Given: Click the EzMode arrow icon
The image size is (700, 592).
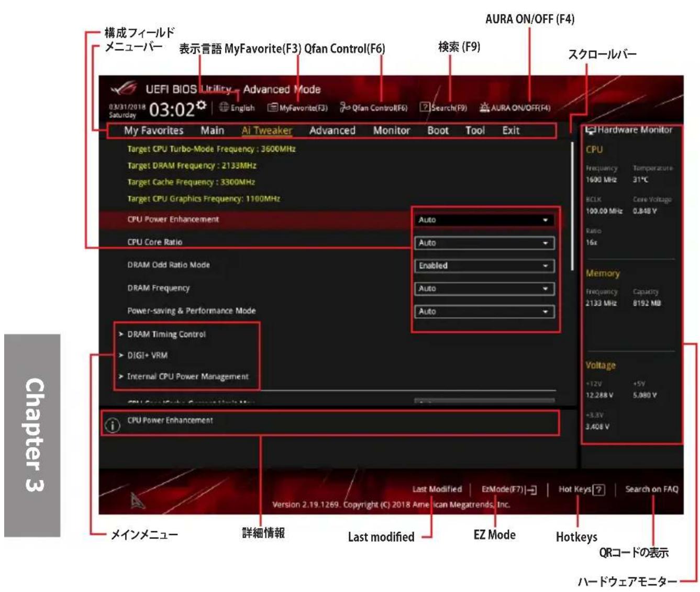Looking at the screenshot, I should [531, 490].
